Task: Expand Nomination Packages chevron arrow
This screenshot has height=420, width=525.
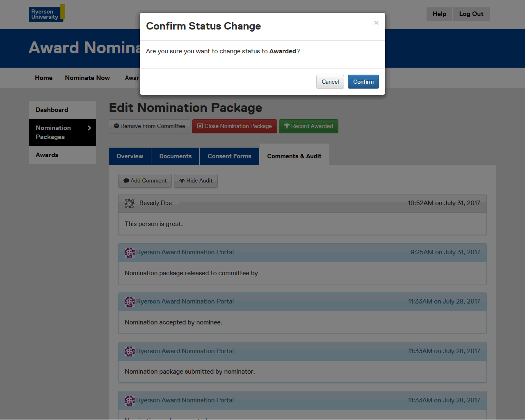Action: (x=89, y=128)
